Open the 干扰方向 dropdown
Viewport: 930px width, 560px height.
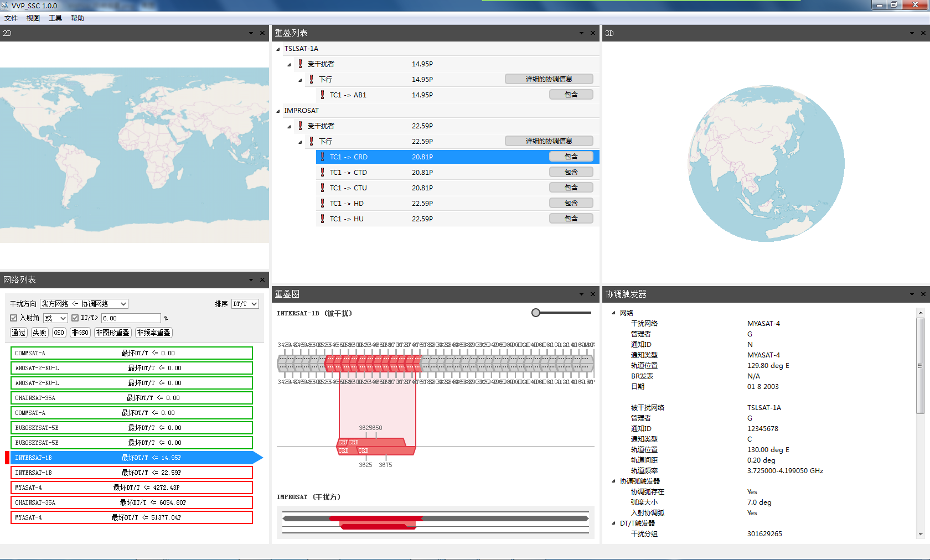click(x=84, y=304)
